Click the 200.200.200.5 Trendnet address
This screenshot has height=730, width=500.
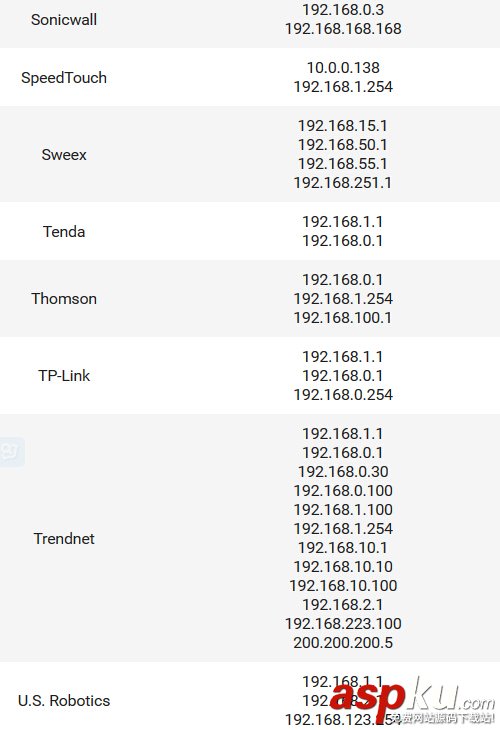[x=343, y=642]
